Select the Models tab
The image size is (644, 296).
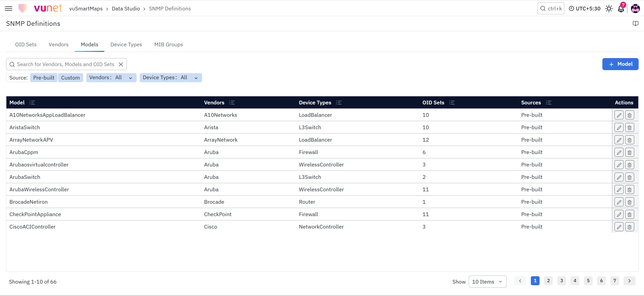(89, 45)
